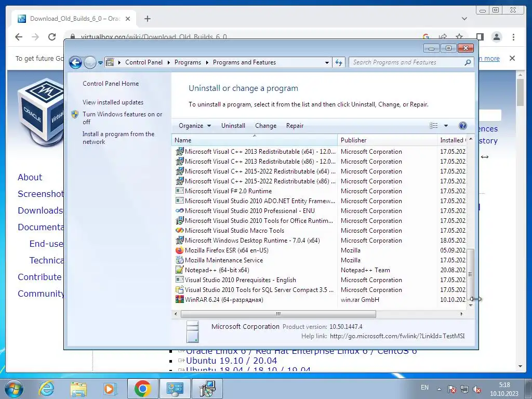Expand the breadcrumb arrow after Control Panel
The height and width of the screenshot is (399, 532).
(169, 62)
